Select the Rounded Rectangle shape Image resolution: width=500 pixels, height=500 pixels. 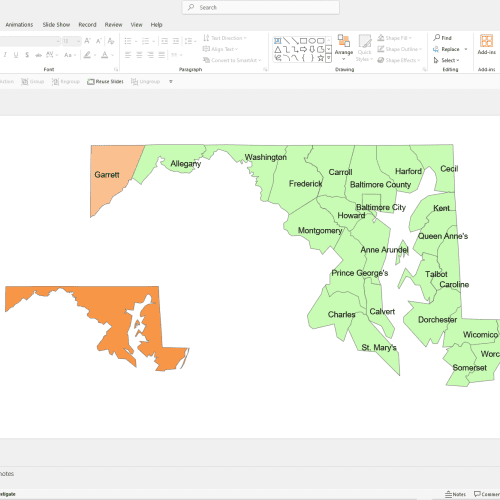point(321,41)
